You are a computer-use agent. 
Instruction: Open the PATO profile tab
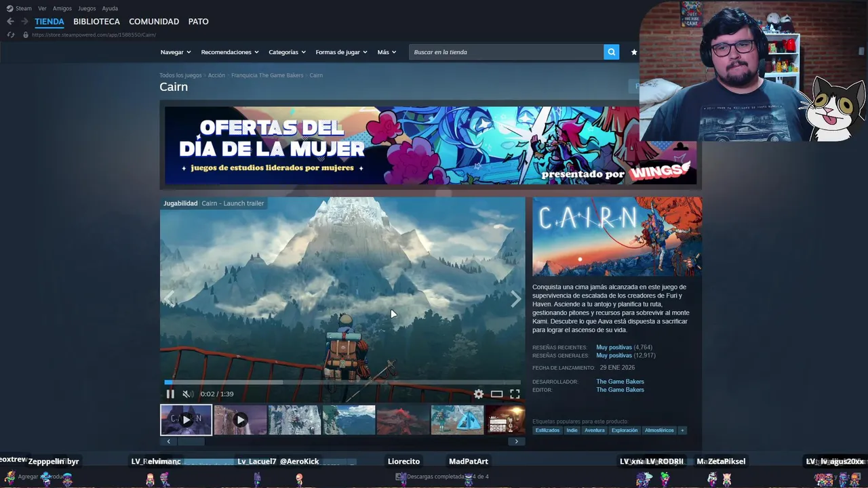[x=199, y=22]
